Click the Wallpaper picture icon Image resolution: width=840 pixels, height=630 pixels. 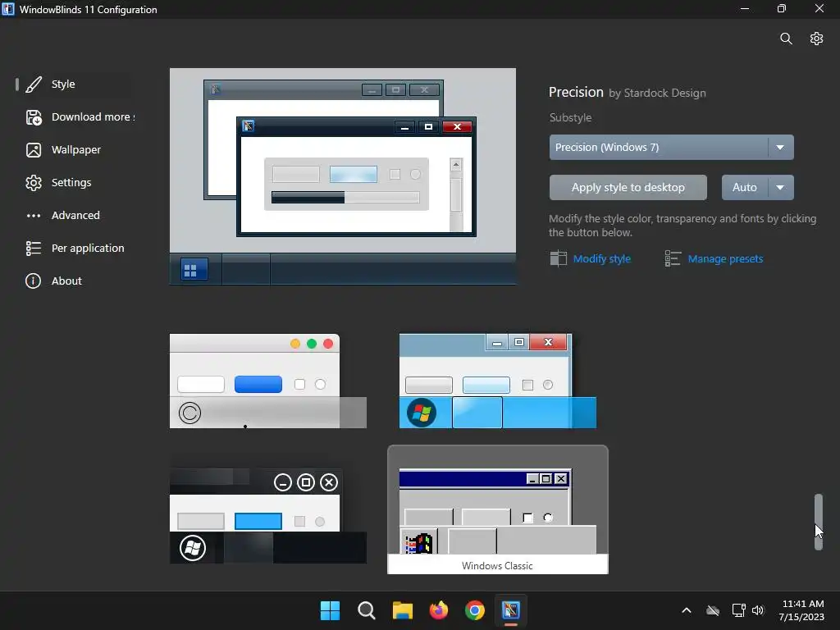(x=33, y=150)
